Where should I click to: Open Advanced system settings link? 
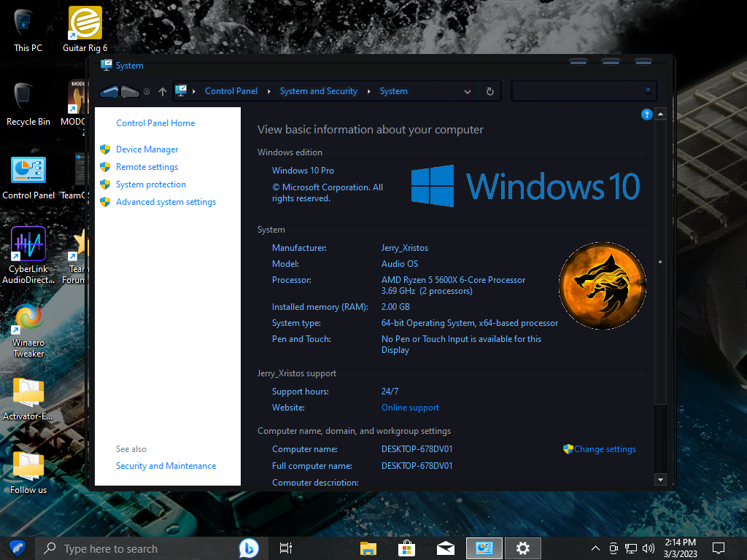pyautogui.click(x=166, y=202)
